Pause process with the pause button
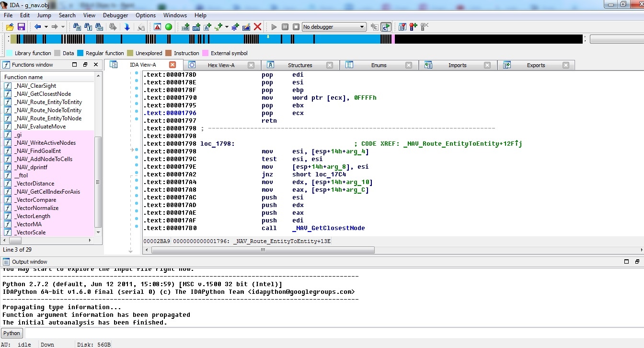 click(x=285, y=27)
